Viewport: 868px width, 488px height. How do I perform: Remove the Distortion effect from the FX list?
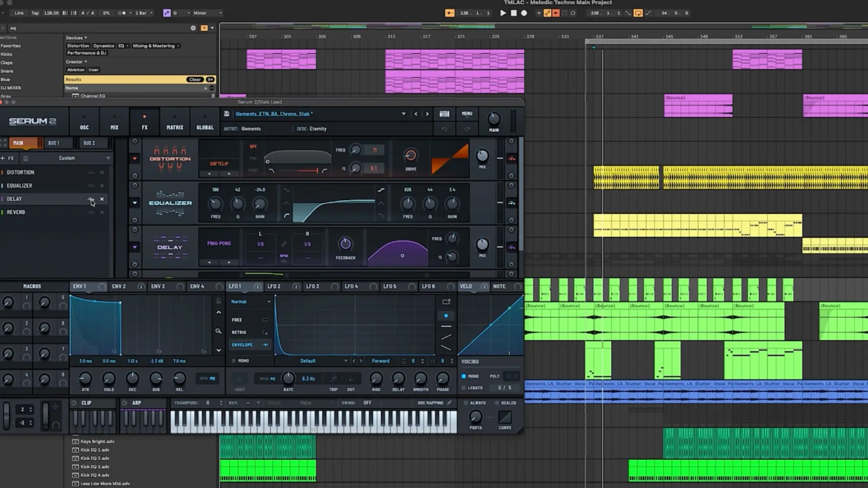click(x=102, y=173)
